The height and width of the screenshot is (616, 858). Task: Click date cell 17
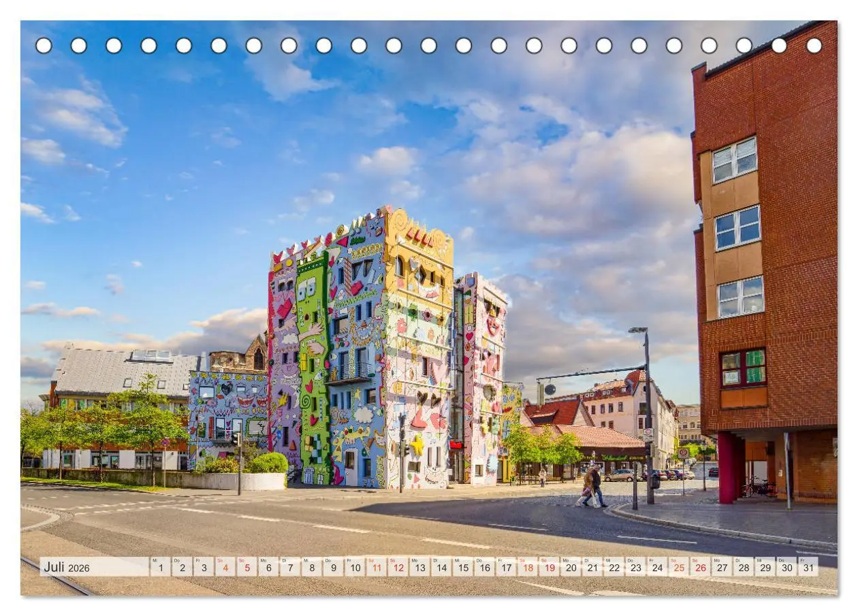pyautogui.click(x=505, y=566)
